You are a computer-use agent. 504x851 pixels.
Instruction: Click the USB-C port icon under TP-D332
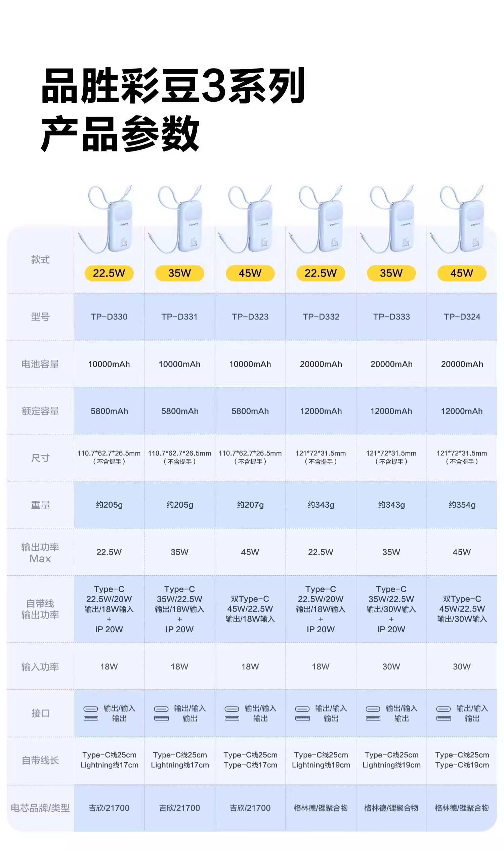[302, 709]
